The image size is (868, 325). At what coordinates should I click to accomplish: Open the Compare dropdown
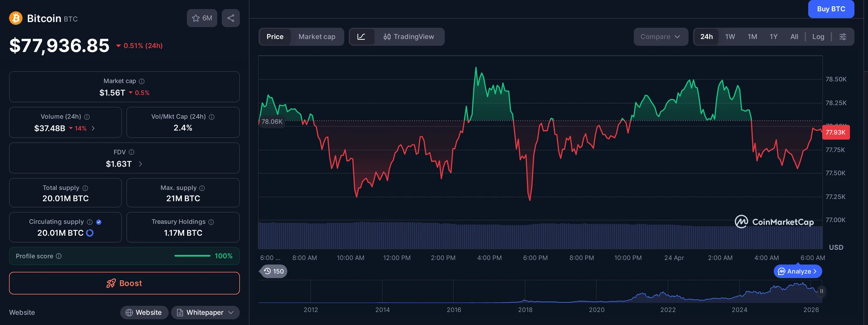coord(660,37)
